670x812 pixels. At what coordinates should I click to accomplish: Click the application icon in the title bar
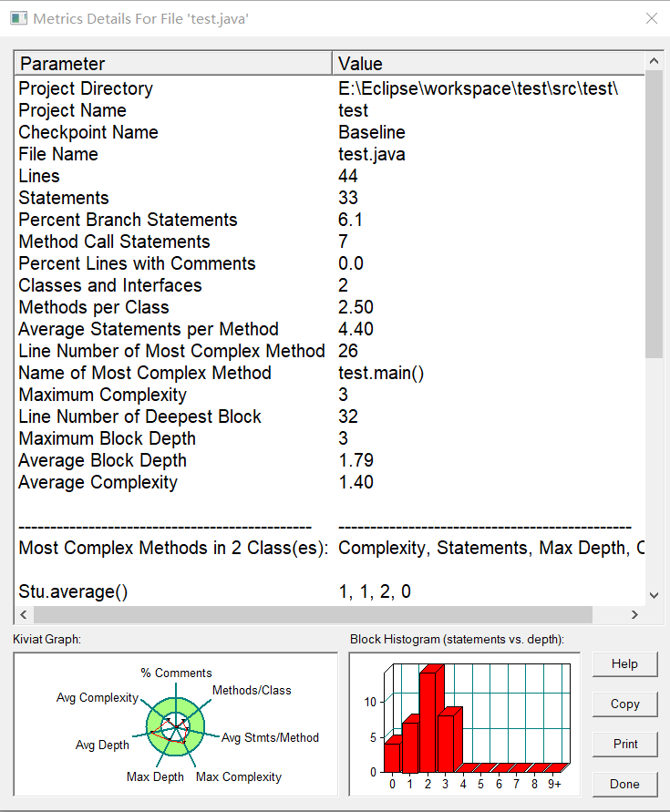pos(18,18)
